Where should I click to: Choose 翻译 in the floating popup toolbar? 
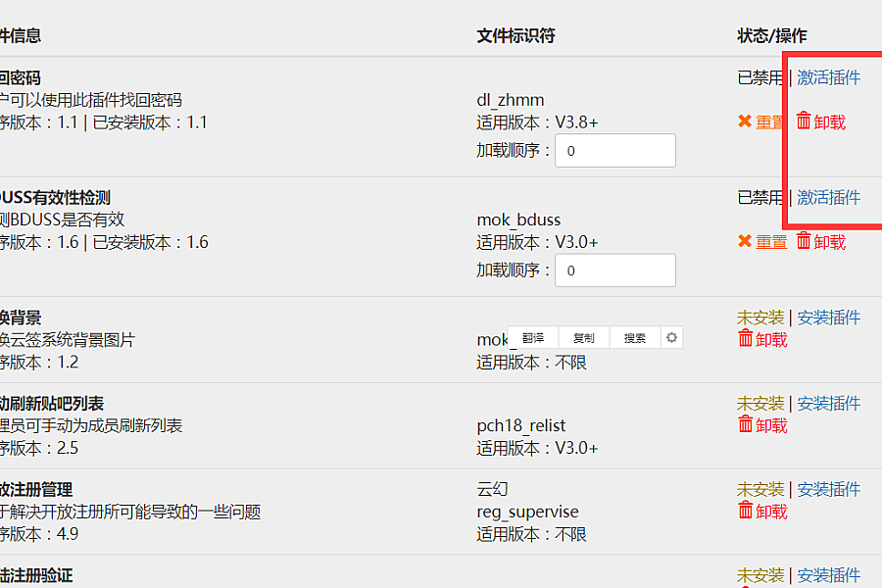pos(533,338)
